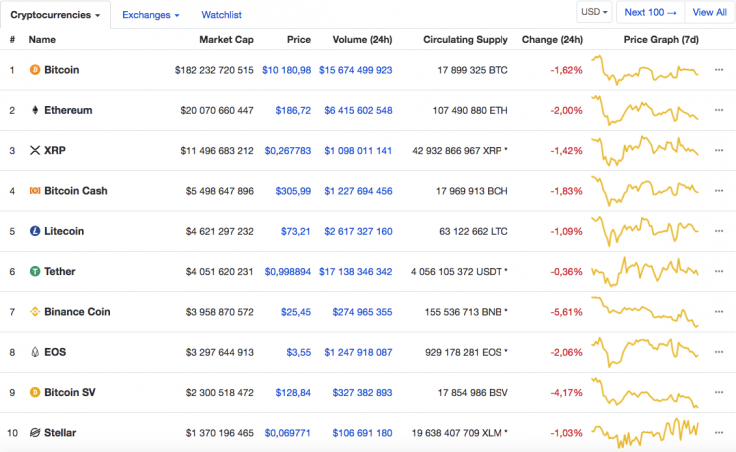Open the three-dot menu for Bitcoin SV
The image size is (736, 452).
click(x=719, y=392)
